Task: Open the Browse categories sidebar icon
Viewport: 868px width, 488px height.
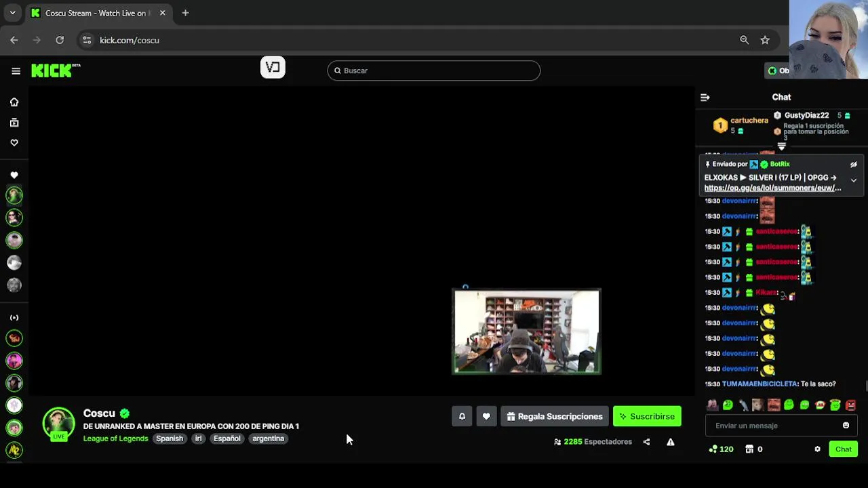Action: [14, 123]
